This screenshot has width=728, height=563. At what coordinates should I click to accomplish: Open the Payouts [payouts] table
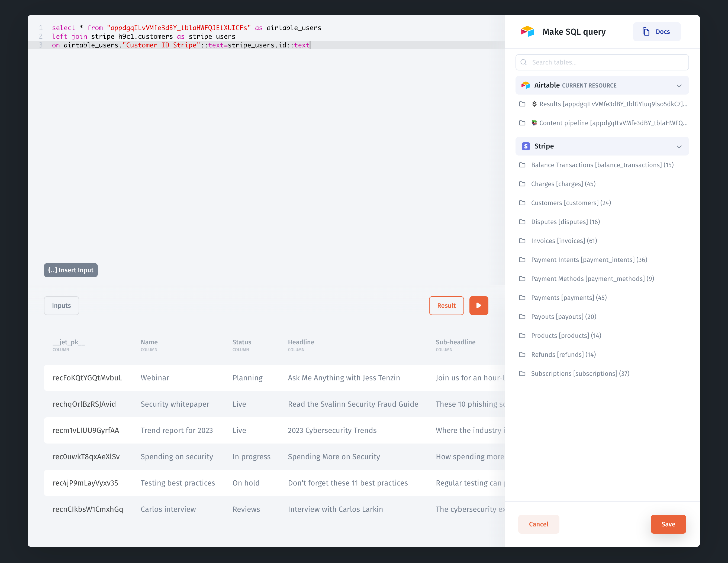pos(602,317)
